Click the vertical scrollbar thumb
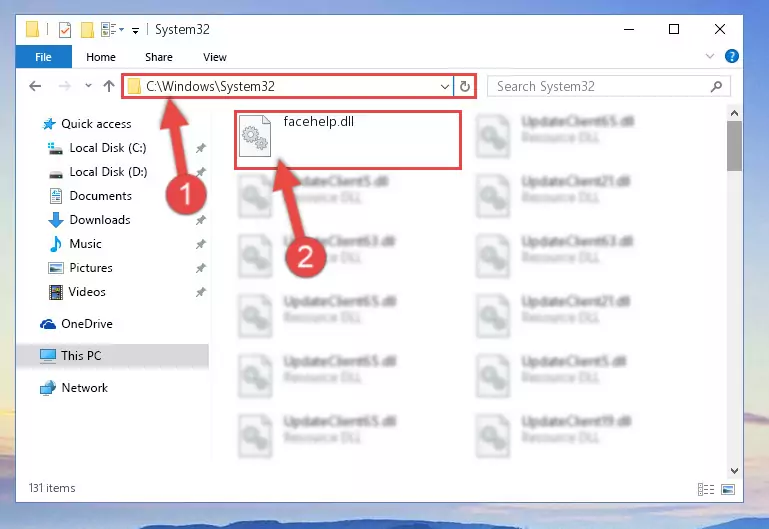 coord(734,146)
